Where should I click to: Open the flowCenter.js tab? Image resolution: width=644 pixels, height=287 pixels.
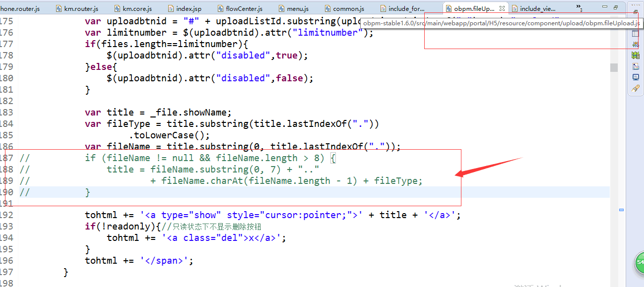tap(241, 8)
